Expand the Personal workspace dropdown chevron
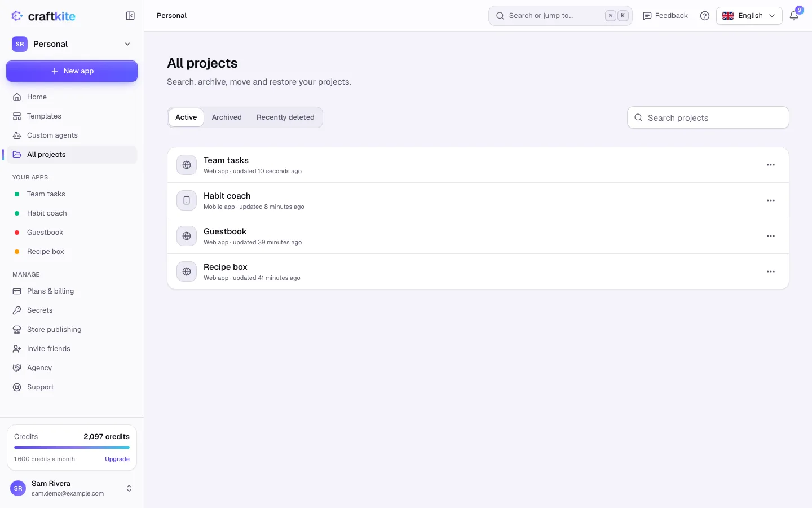The height and width of the screenshot is (508, 812). click(127, 44)
